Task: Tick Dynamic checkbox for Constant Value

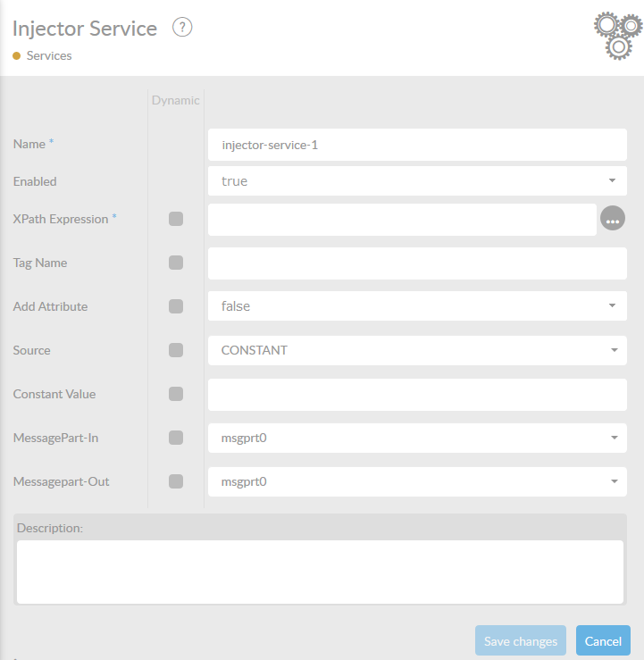Action: 176,394
